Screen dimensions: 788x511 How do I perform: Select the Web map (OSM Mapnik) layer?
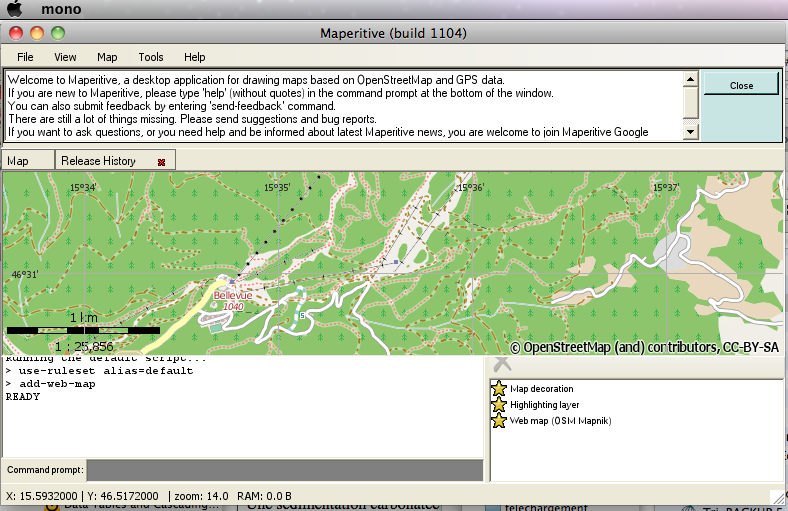(560, 421)
